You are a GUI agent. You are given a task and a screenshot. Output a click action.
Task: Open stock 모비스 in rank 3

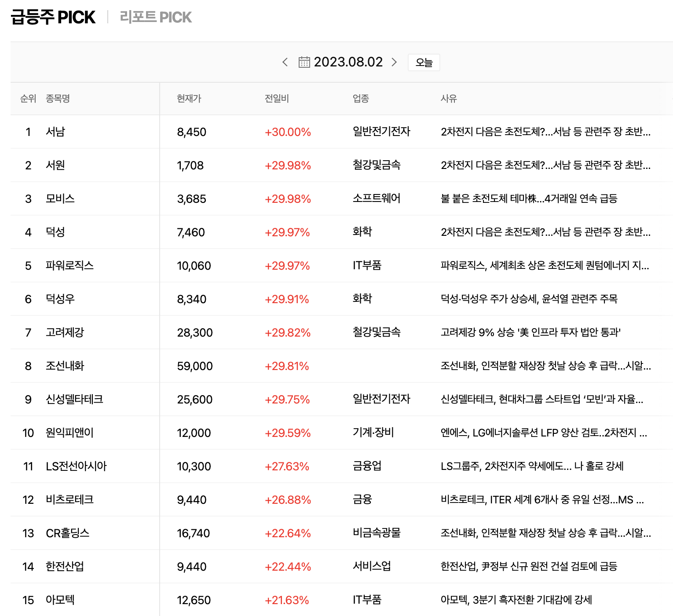pos(60,198)
